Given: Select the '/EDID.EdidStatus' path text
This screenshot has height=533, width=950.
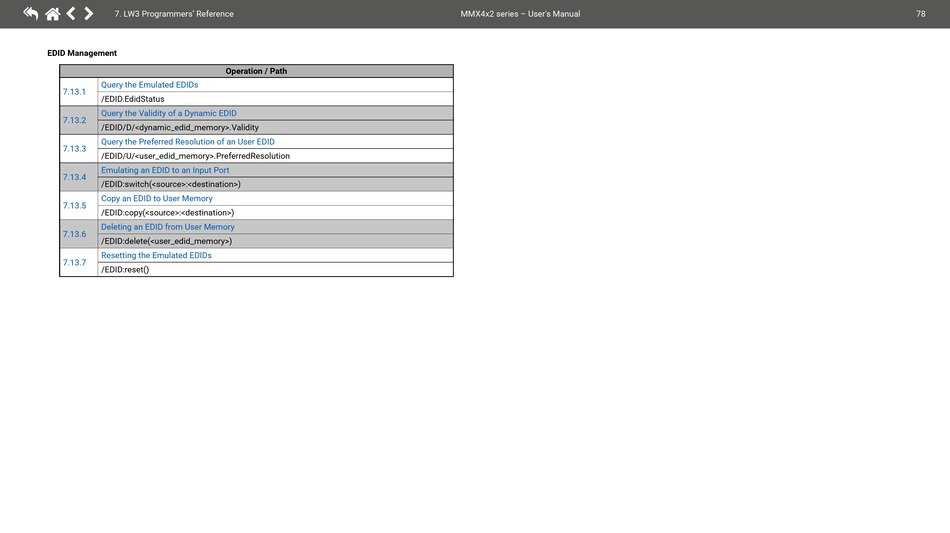Looking at the screenshot, I should point(133,99).
